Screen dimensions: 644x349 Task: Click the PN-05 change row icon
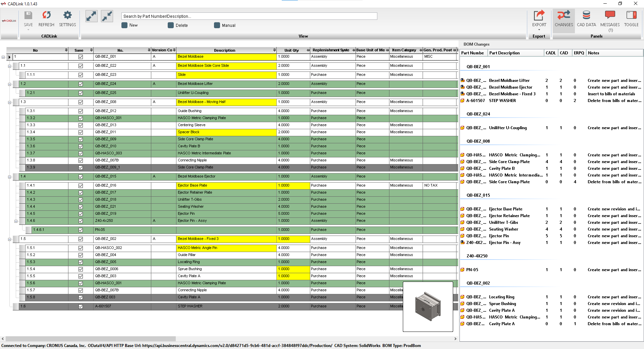pyautogui.click(x=463, y=270)
